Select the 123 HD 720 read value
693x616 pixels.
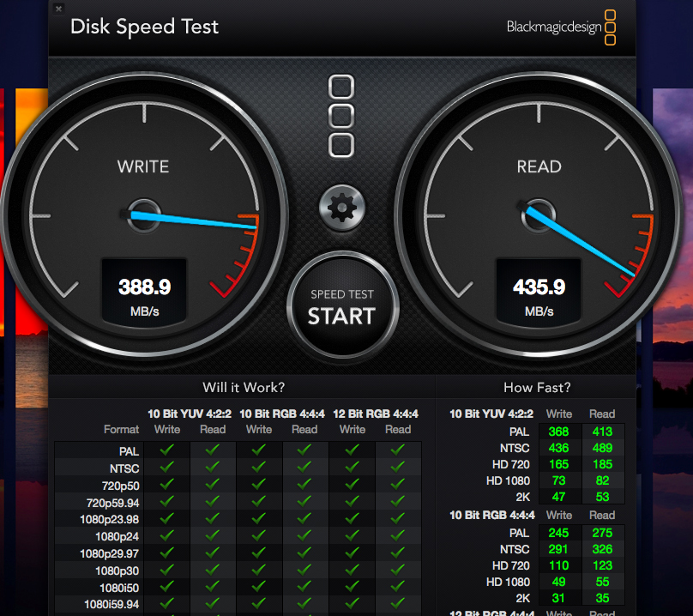click(602, 565)
